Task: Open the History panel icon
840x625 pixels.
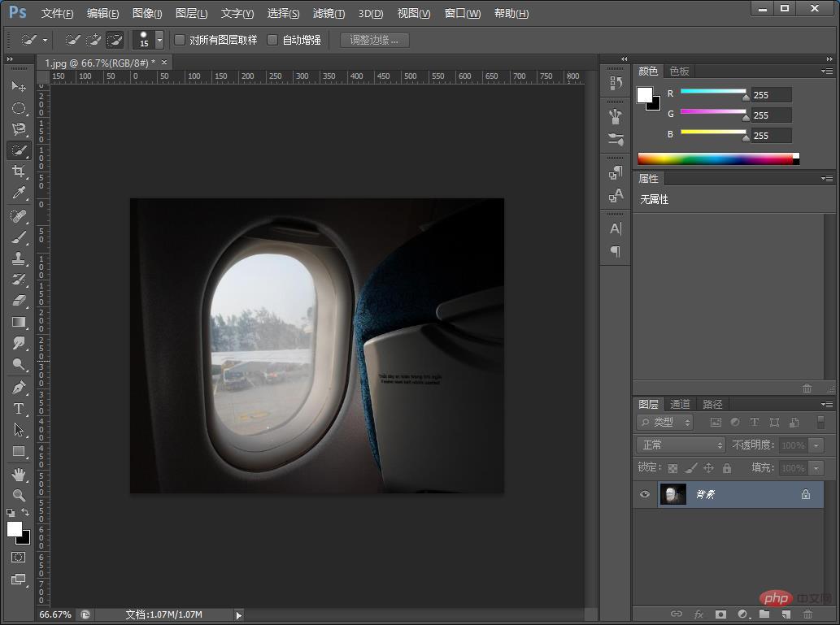Action: coord(616,83)
